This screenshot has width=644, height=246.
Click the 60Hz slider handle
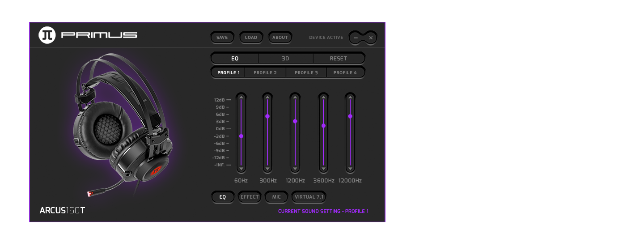click(x=241, y=136)
